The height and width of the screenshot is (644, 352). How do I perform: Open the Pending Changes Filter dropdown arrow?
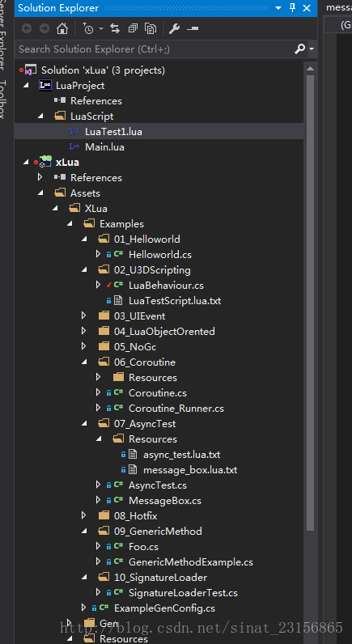pos(100,29)
